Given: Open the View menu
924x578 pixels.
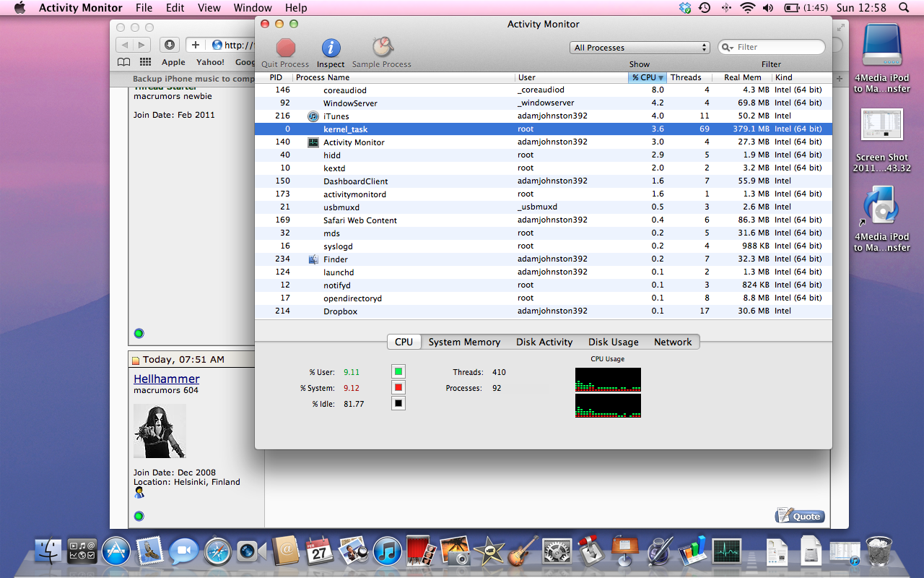Looking at the screenshot, I should [209, 8].
